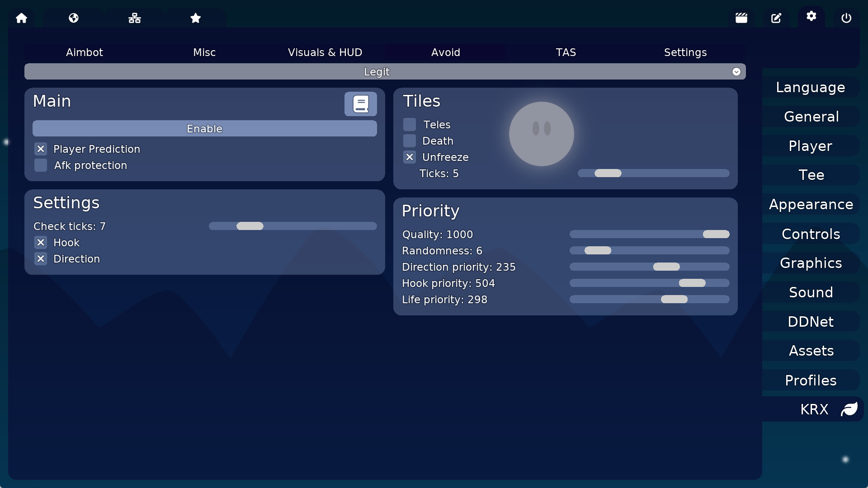The height and width of the screenshot is (488, 868).
Task: Click the Tee preview in Tiles panel
Action: [x=541, y=134]
